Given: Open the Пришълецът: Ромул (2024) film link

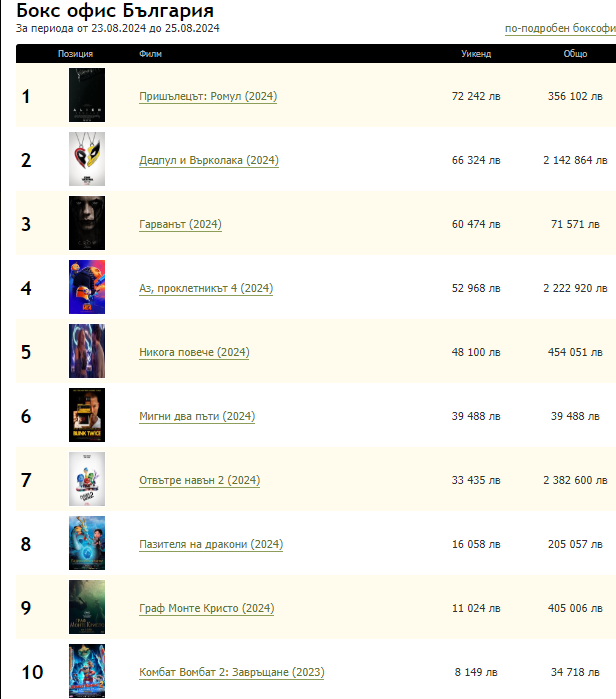Looking at the screenshot, I should click(208, 97).
